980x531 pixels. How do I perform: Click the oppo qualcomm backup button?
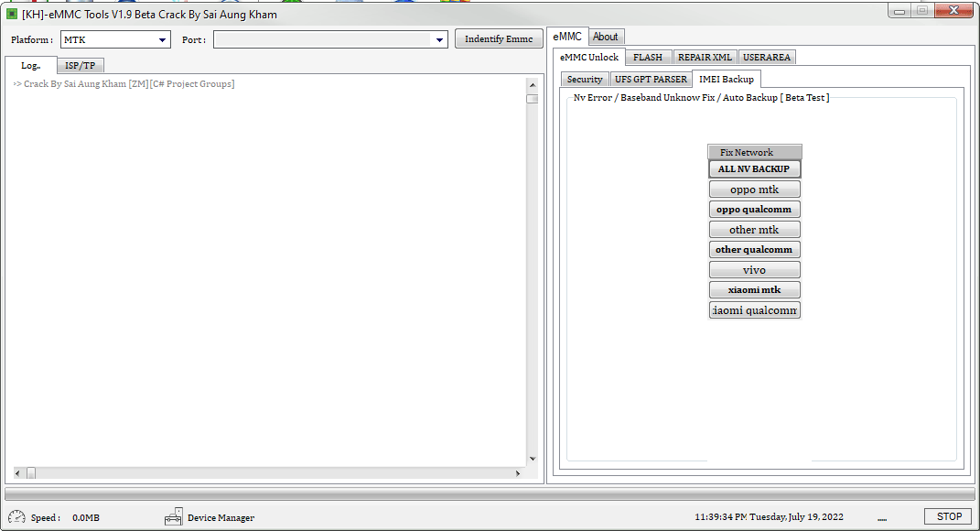(x=754, y=209)
